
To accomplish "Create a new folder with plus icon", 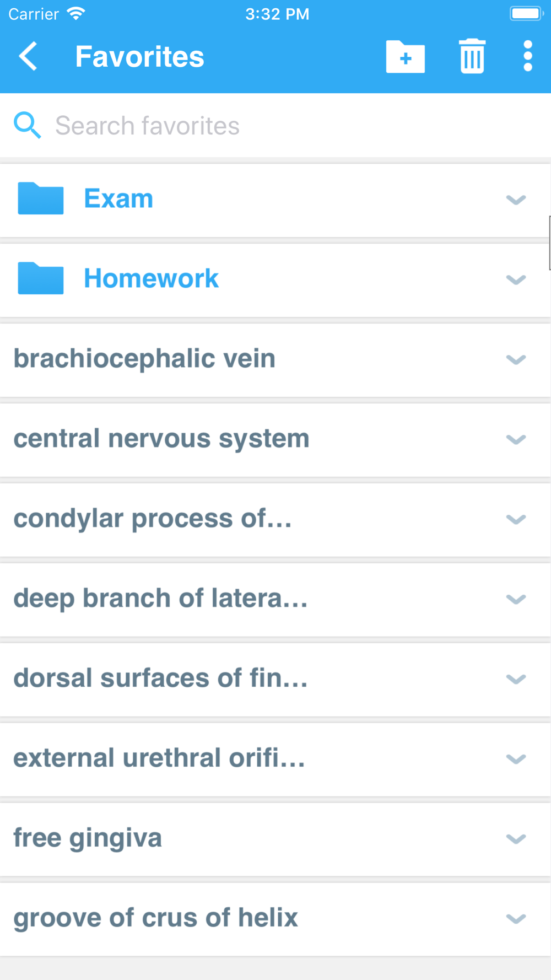I will click(x=405, y=57).
